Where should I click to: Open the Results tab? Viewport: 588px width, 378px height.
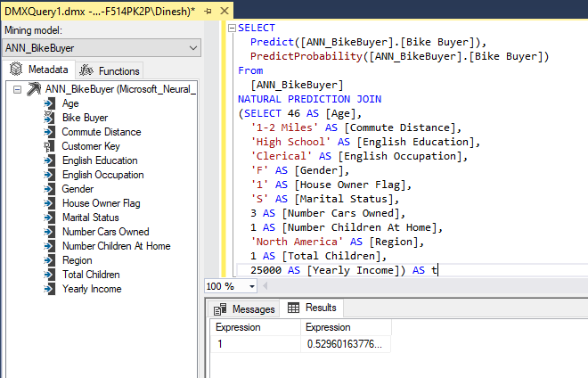(312, 308)
